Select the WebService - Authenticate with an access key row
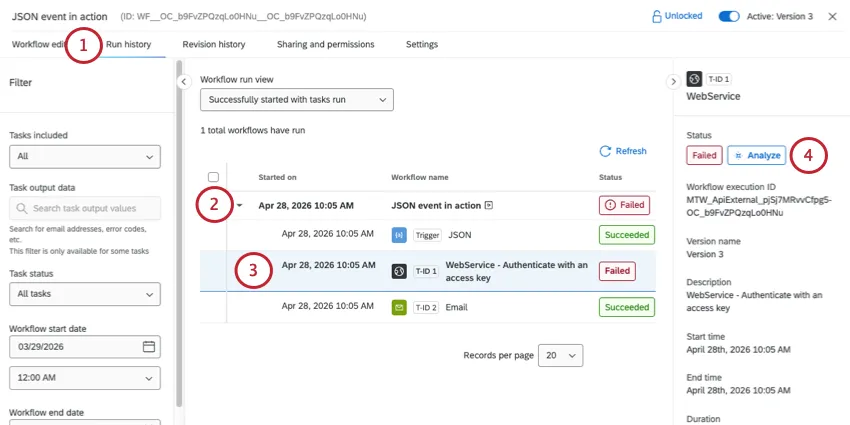The image size is (850, 425). (x=428, y=271)
